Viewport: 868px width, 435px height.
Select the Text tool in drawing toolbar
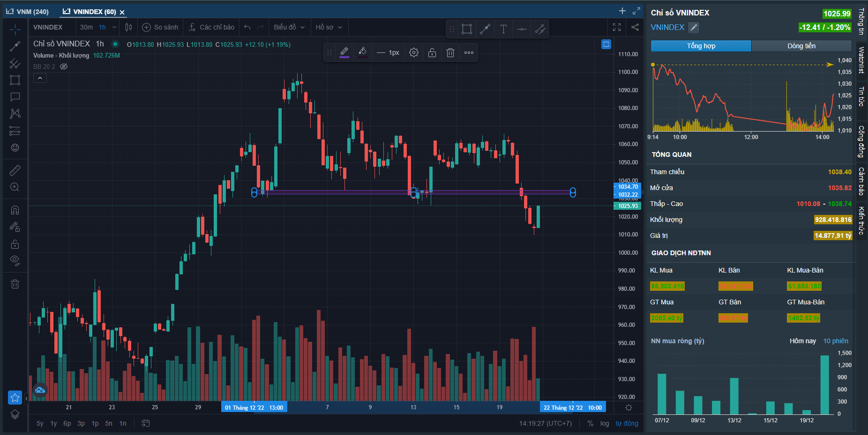[503, 29]
